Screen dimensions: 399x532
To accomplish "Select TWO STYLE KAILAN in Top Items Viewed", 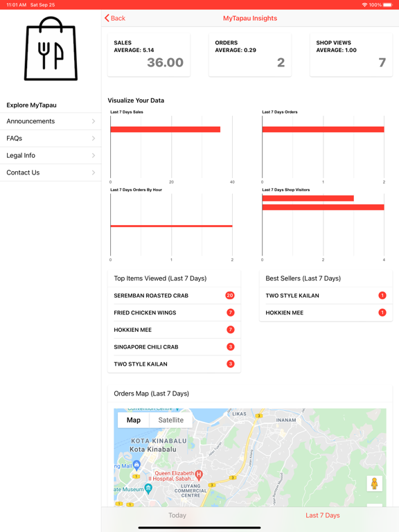I will click(x=174, y=364).
